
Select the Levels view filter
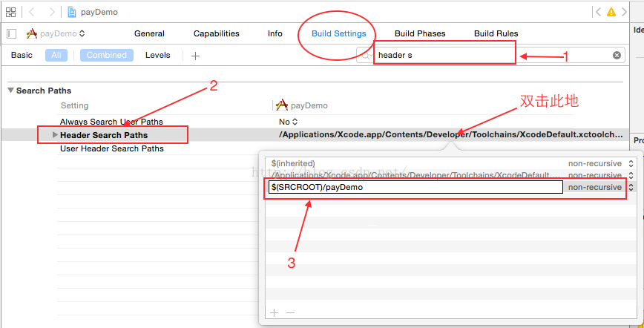tap(158, 55)
